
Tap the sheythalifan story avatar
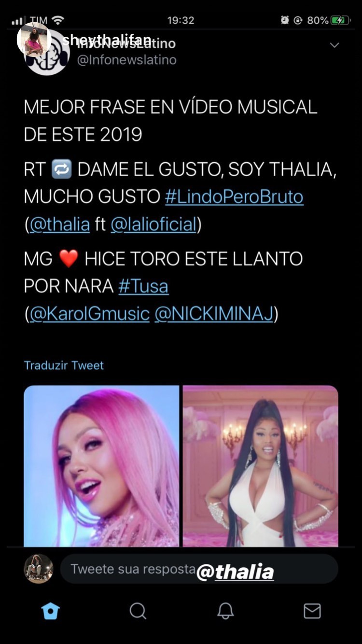pos(34,40)
